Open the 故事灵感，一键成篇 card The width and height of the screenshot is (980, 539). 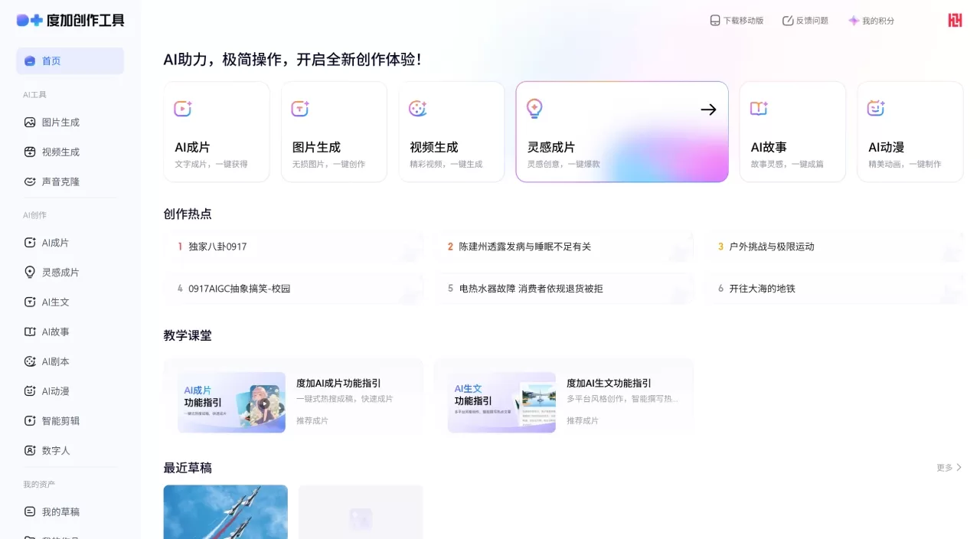click(792, 132)
